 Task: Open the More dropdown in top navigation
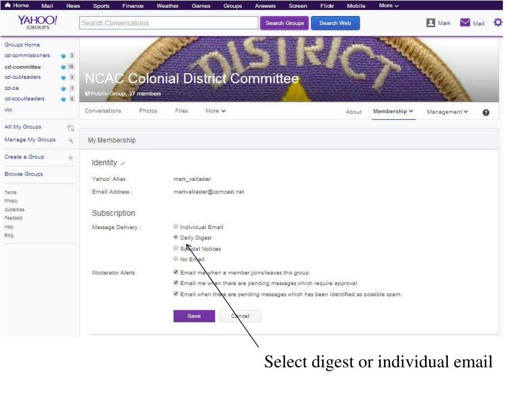[389, 5]
